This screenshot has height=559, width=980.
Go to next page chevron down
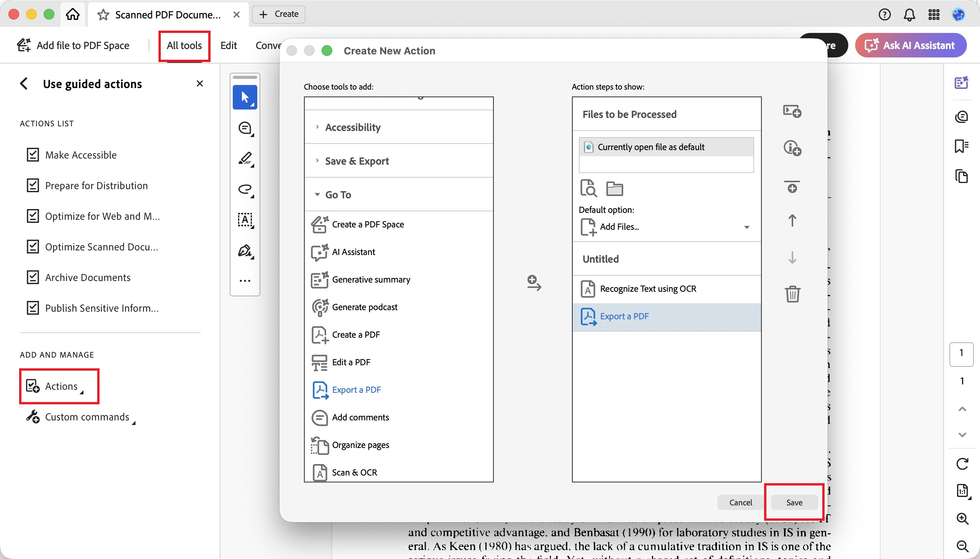962,435
